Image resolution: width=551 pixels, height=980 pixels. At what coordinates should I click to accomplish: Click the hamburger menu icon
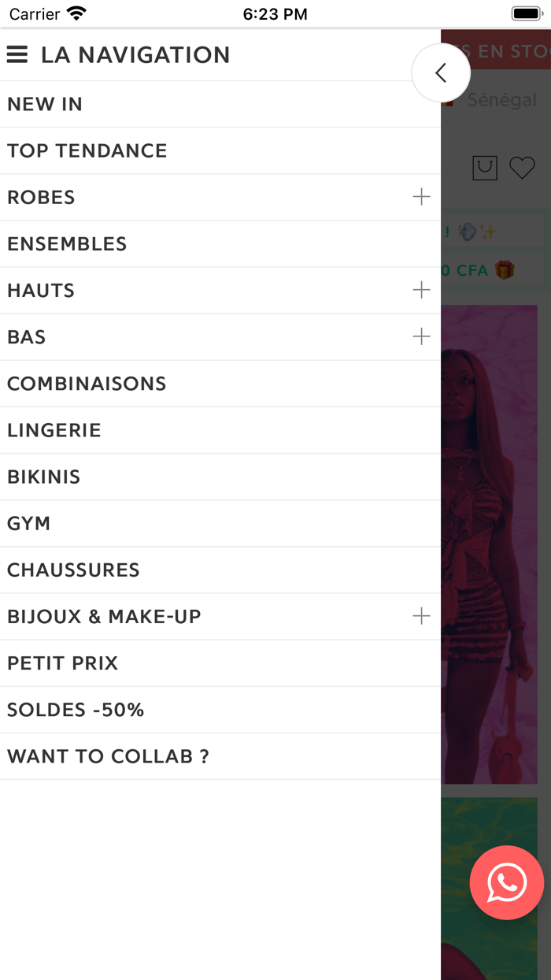pyautogui.click(x=17, y=54)
